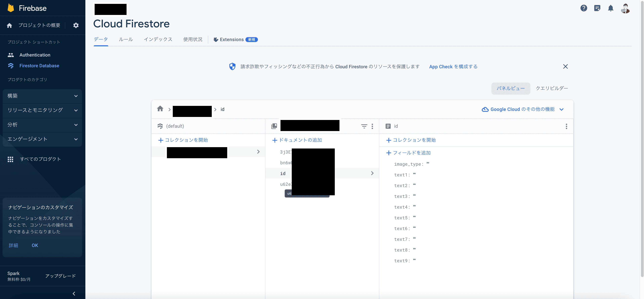Click the collection stack icon

click(274, 126)
